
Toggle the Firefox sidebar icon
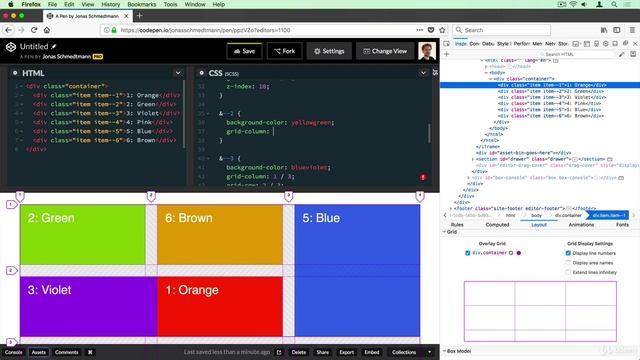(x=617, y=30)
